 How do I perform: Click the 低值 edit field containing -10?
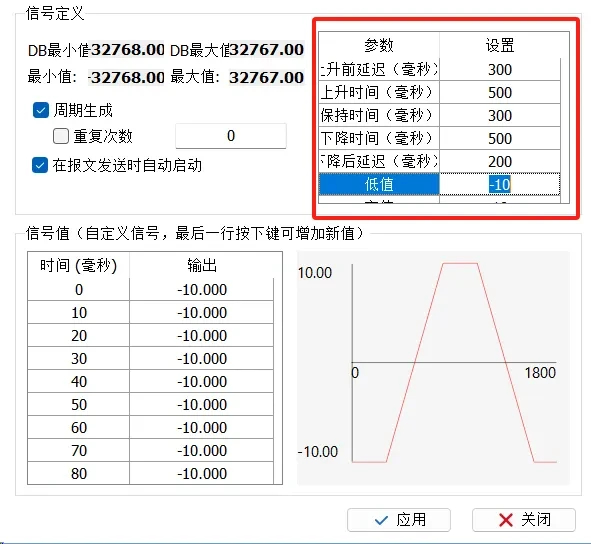[500, 185]
